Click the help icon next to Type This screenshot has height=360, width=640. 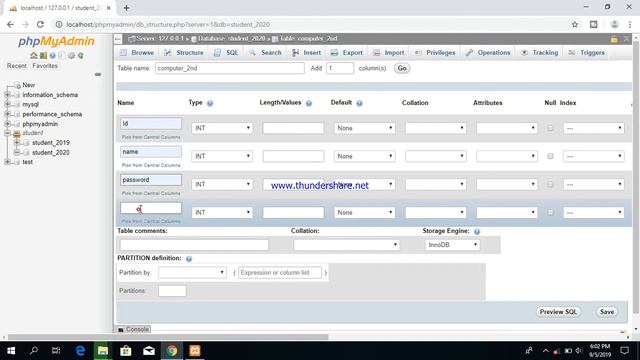(x=210, y=103)
